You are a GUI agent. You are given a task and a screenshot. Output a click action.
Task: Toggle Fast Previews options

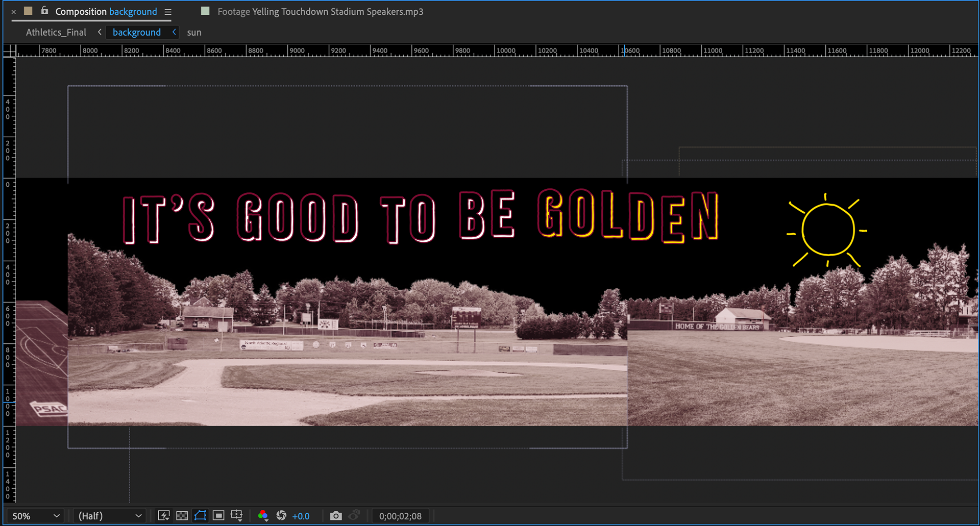tap(164, 515)
